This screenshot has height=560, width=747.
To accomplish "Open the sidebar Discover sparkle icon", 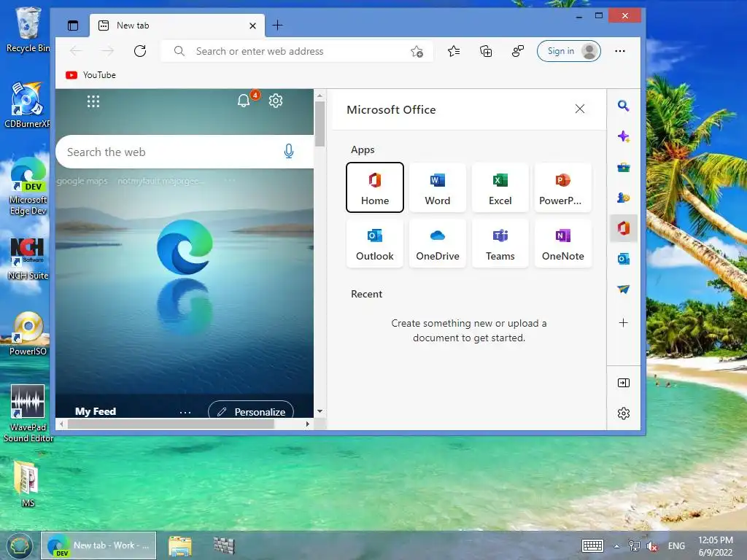I will pyautogui.click(x=623, y=136).
